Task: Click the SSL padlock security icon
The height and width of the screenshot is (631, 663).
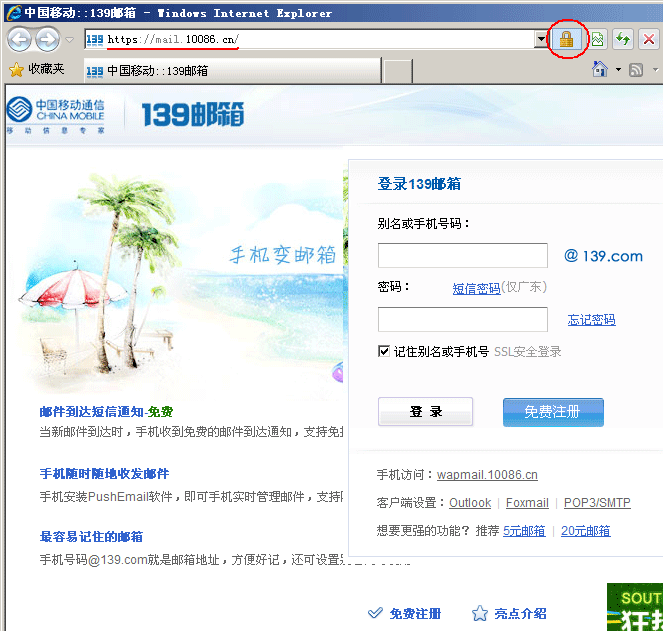Action: [566, 40]
